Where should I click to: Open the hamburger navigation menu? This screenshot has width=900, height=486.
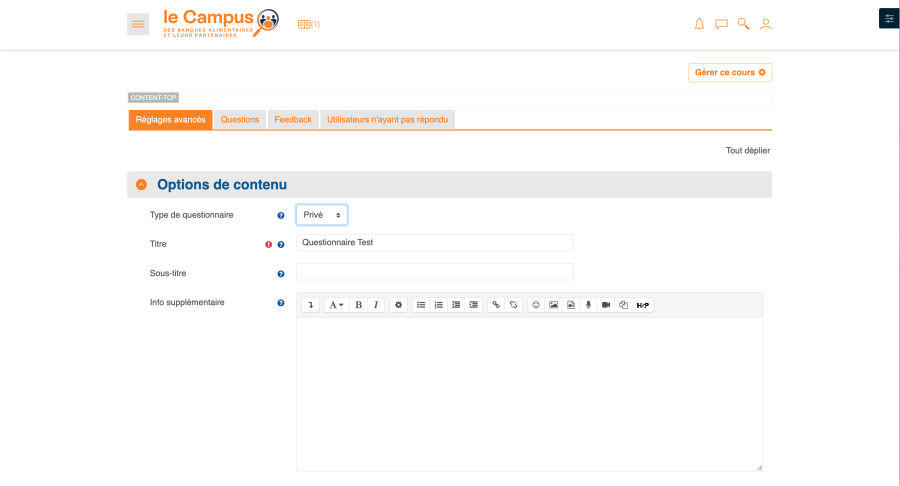click(x=138, y=24)
